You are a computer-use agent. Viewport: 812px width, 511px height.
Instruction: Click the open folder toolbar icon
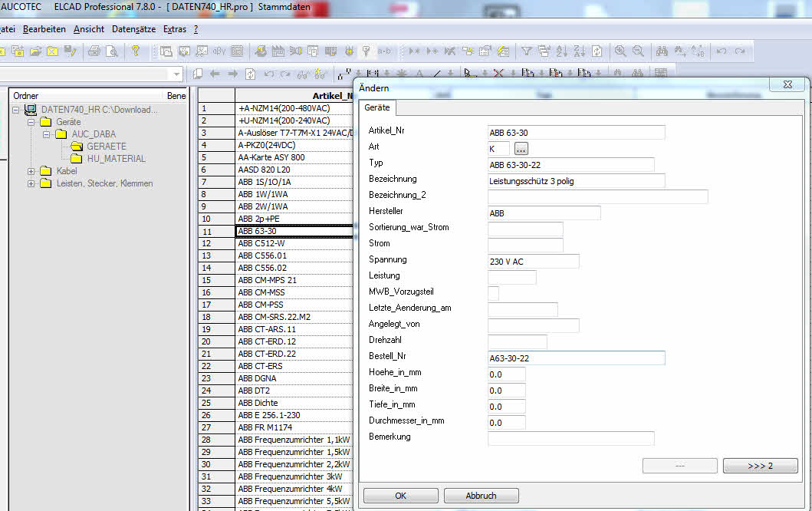[35, 51]
